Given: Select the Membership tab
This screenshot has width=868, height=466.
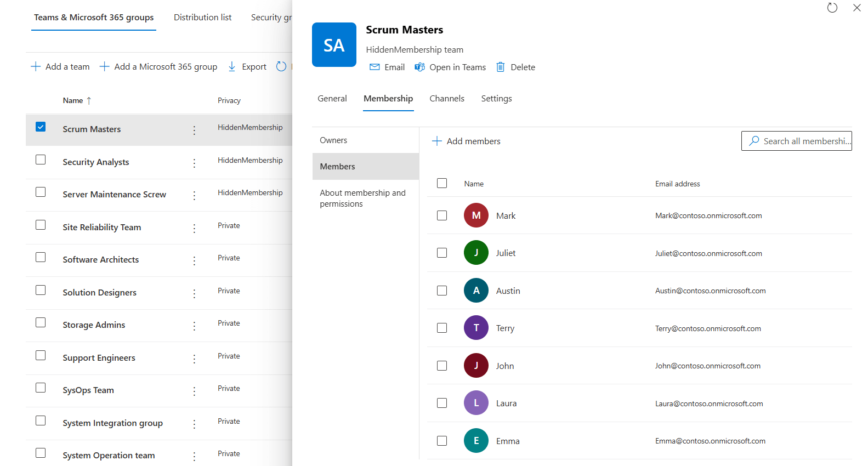Looking at the screenshot, I should tap(388, 99).
